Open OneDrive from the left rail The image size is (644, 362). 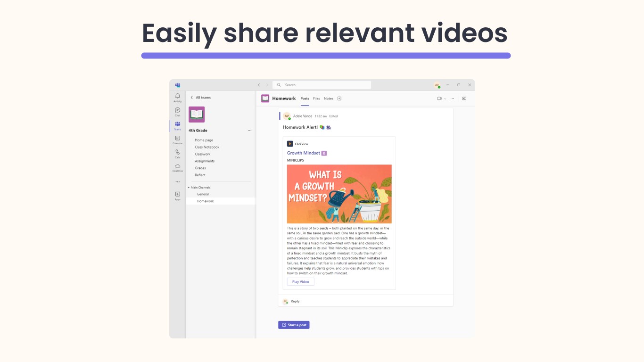[x=178, y=168]
